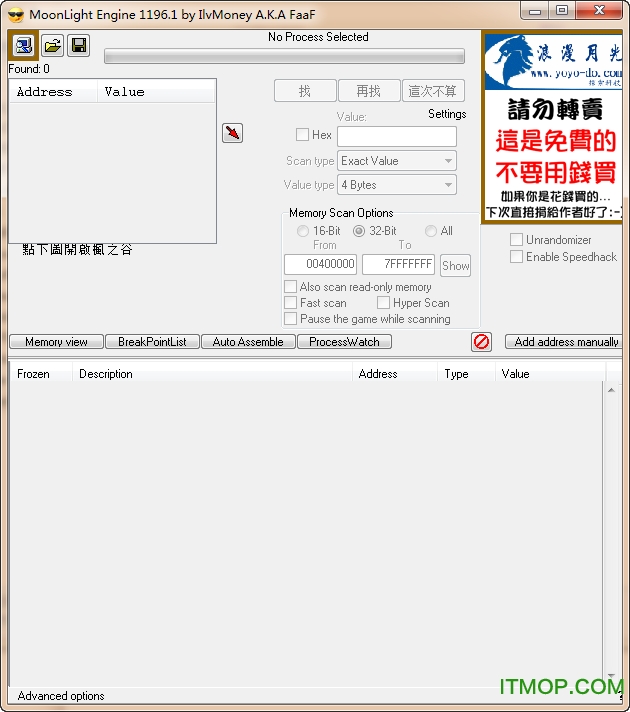Click the red no-entry clear list icon
The height and width of the screenshot is (712, 630).
pos(481,342)
